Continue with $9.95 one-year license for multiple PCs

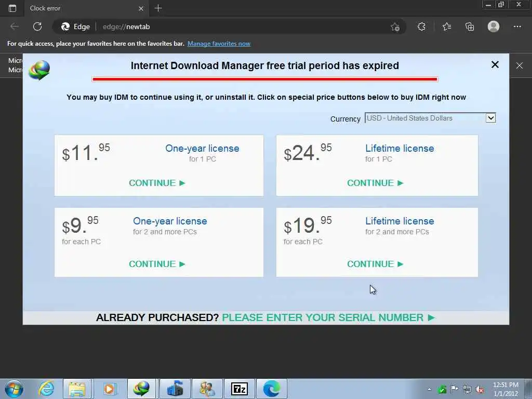(x=157, y=264)
